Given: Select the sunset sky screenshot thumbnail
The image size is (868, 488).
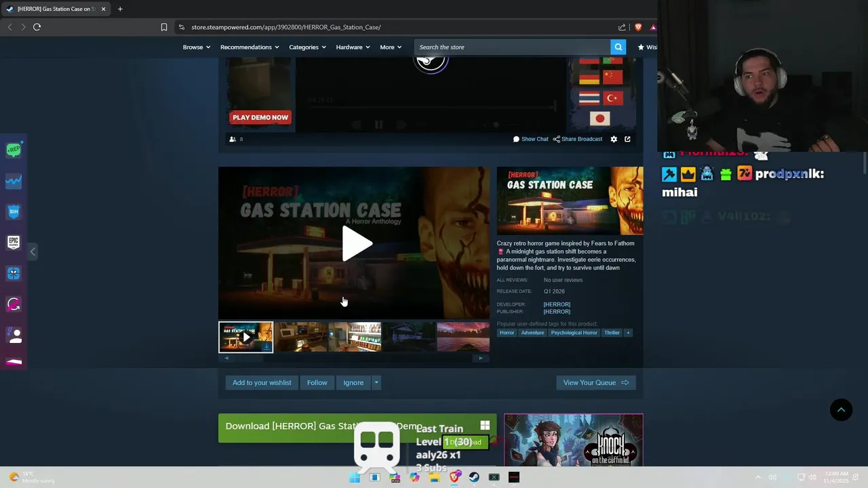Looking at the screenshot, I should (463, 337).
